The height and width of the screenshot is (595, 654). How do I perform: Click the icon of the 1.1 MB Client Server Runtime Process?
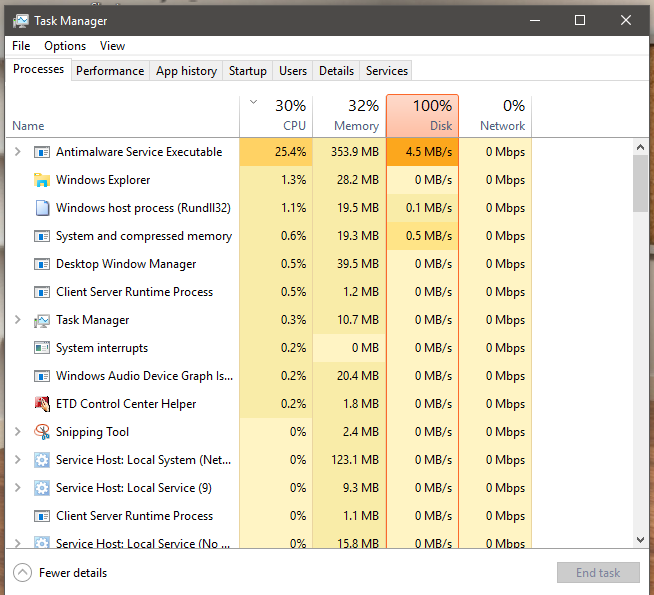tap(42, 516)
